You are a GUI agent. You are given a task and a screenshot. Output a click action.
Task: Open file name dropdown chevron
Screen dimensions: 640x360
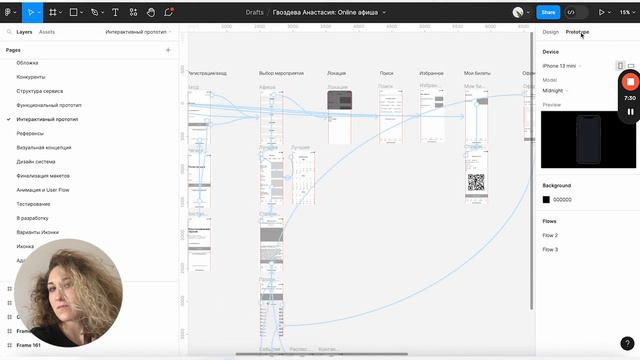pyautogui.click(x=384, y=13)
